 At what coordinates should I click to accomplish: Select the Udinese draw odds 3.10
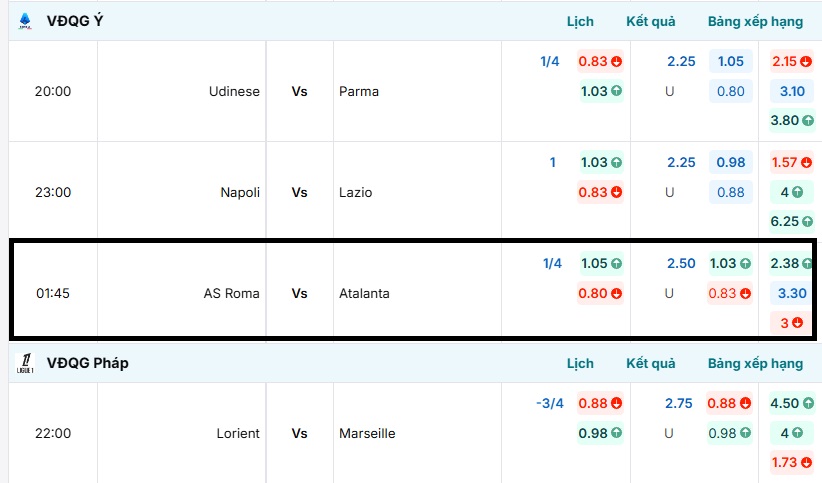point(791,91)
